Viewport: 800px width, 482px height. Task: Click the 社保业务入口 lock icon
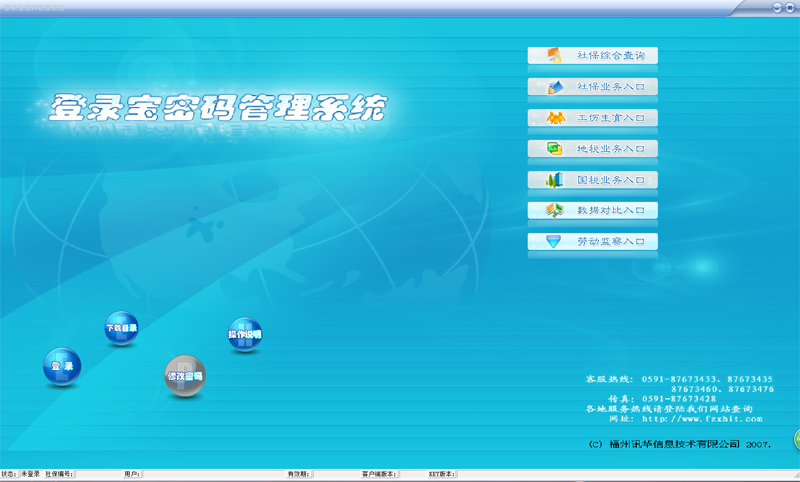click(553, 87)
